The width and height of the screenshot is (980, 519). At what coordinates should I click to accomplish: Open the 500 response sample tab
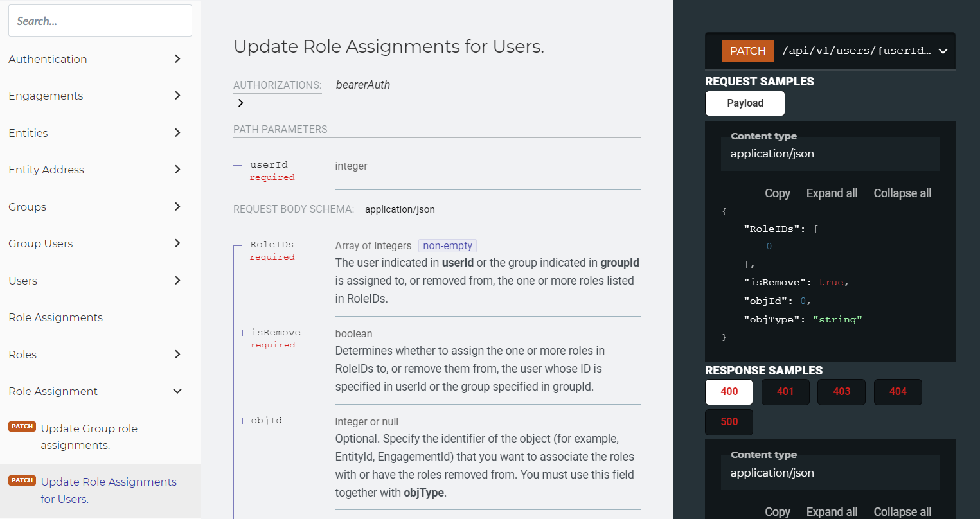tap(729, 422)
